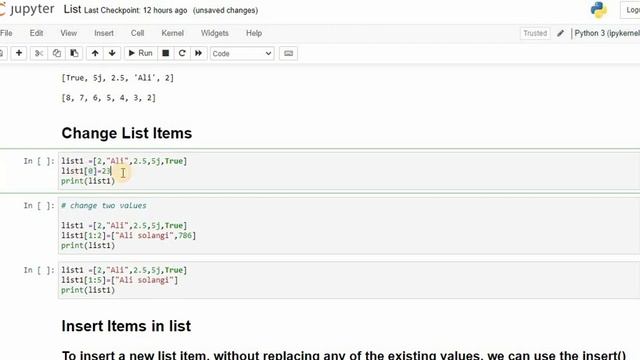
Task: Insert a cell below with the plus icon
Action: tap(19, 53)
